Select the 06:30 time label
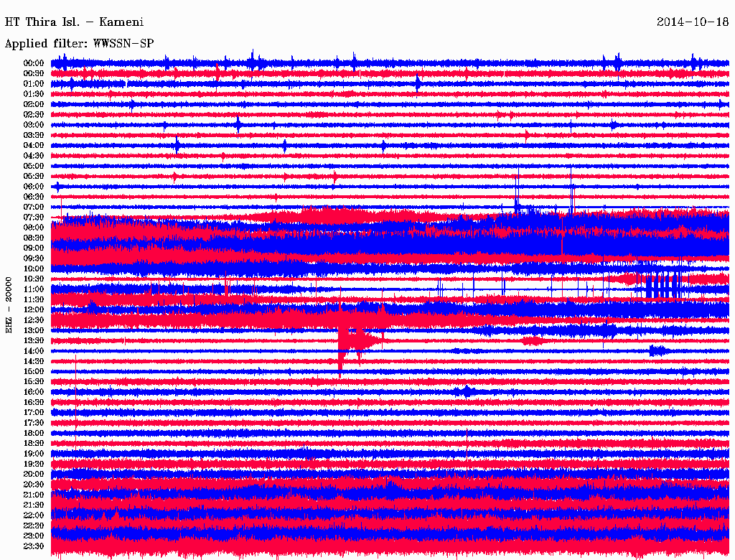Image resolution: width=735 pixels, height=560 pixels. coord(34,197)
